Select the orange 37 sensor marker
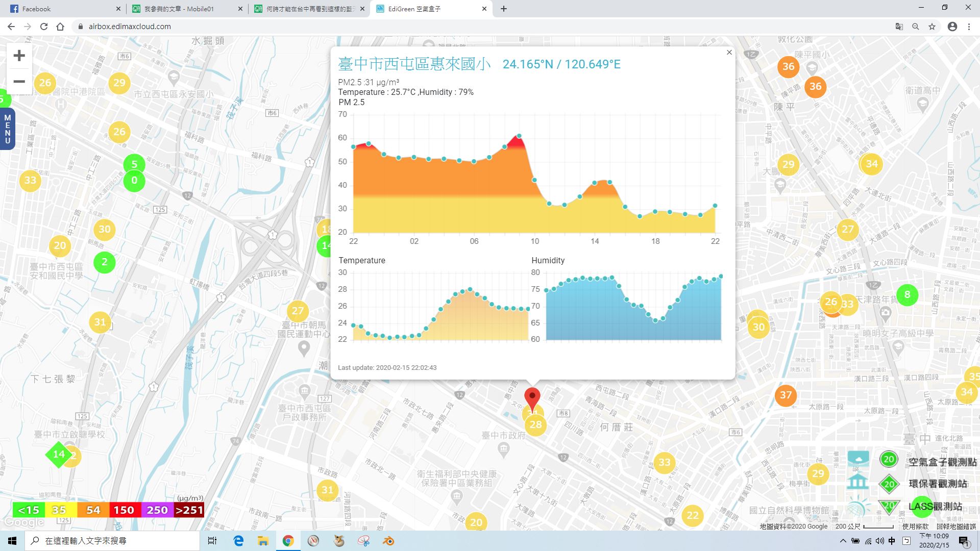 pyautogui.click(x=786, y=395)
